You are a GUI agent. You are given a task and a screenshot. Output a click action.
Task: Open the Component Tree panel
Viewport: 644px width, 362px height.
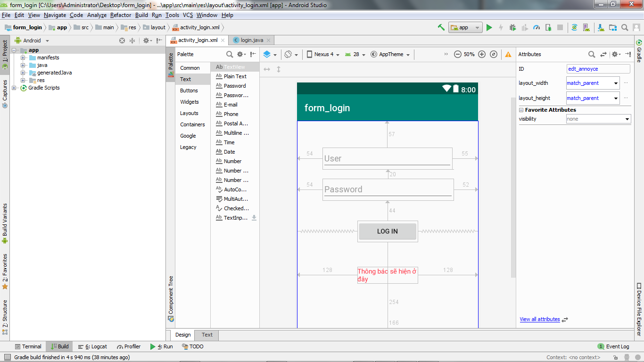[171, 298]
